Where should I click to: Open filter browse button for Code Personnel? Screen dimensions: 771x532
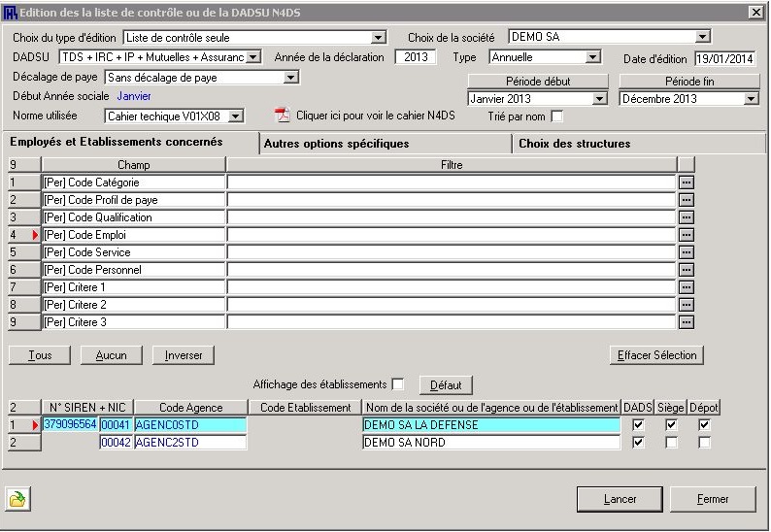[x=687, y=270]
